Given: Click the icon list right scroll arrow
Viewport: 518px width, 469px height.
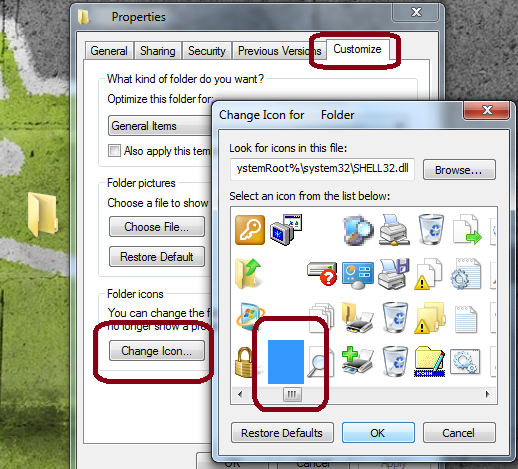Looking at the screenshot, I should [488, 395].
